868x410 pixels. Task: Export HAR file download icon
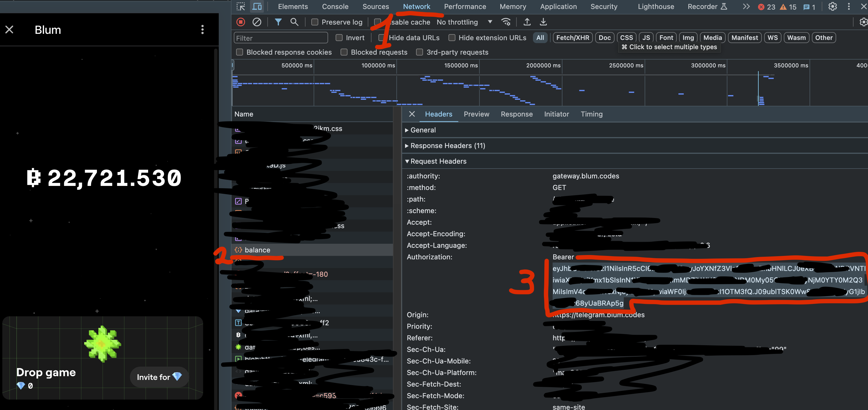click(x=543, y=22)
